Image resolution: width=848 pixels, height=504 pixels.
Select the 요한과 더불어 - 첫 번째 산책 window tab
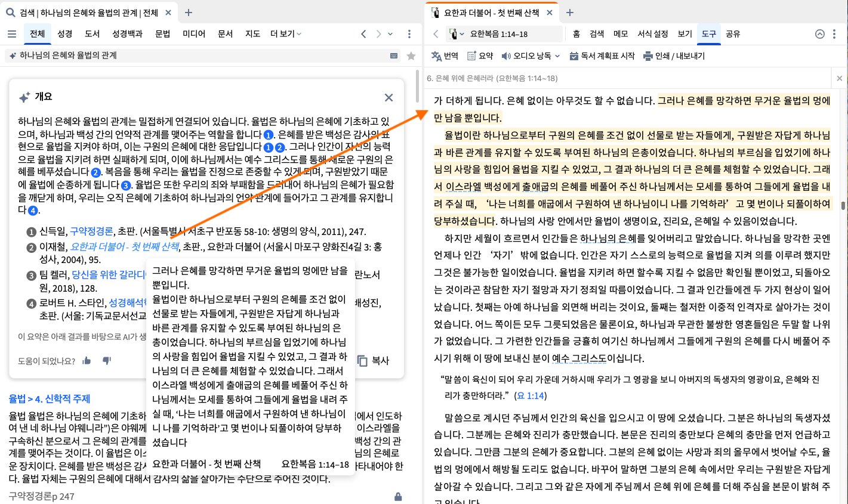(492, 13)
